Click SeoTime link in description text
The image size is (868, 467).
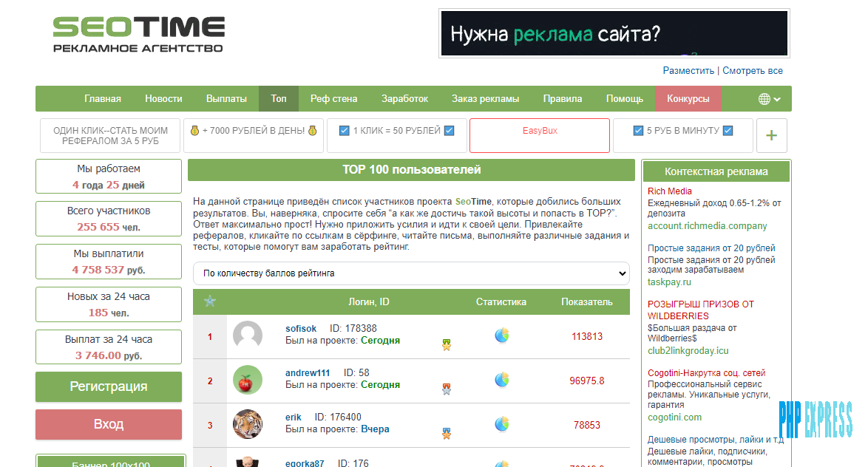473,202
